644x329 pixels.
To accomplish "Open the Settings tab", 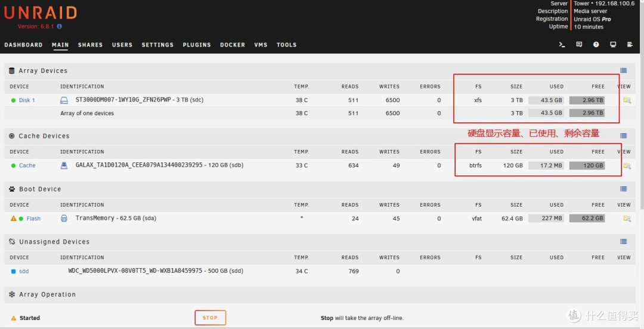I will (x=157, y=45).
